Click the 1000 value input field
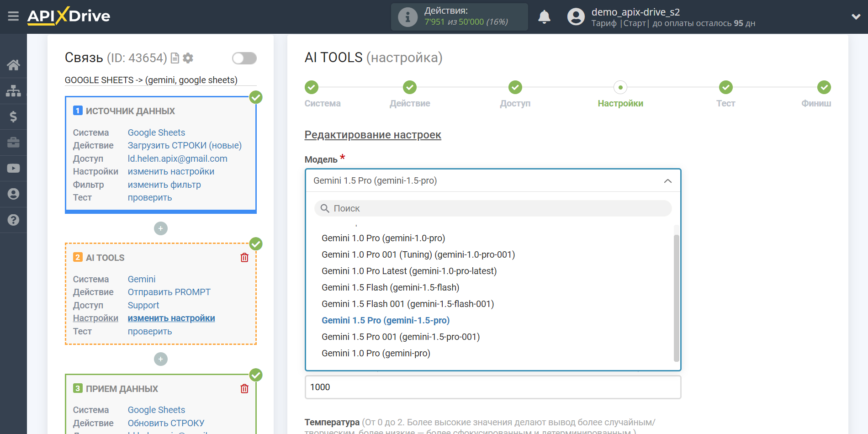868x434 pixels. pos(493,387)
